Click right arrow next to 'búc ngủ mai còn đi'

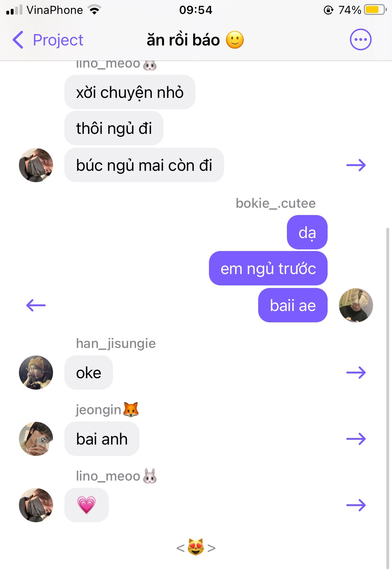[356, 165]
